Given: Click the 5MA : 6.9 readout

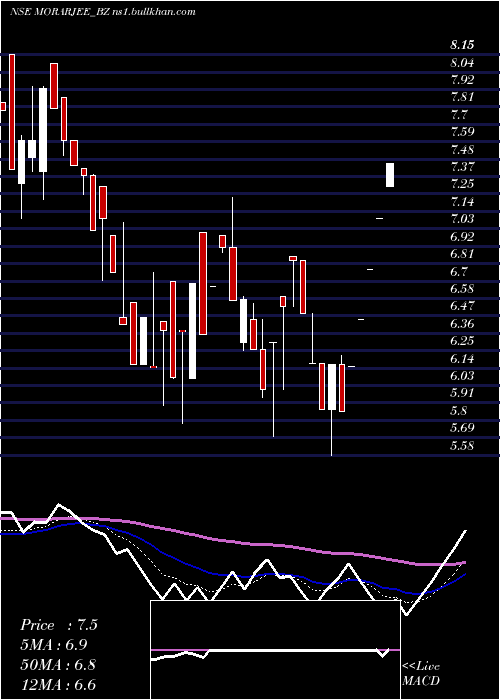Looking at the screenshot, I should tap(54, 645).
